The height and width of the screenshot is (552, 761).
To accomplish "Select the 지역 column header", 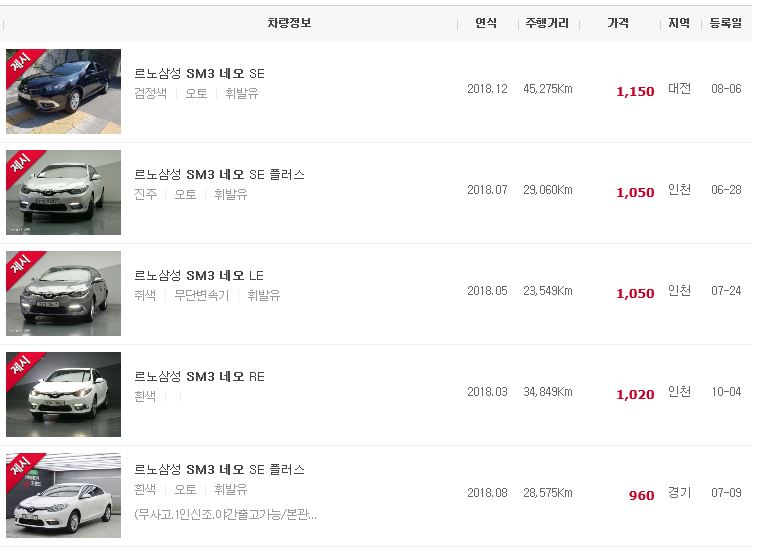I will tap(678, 23).
